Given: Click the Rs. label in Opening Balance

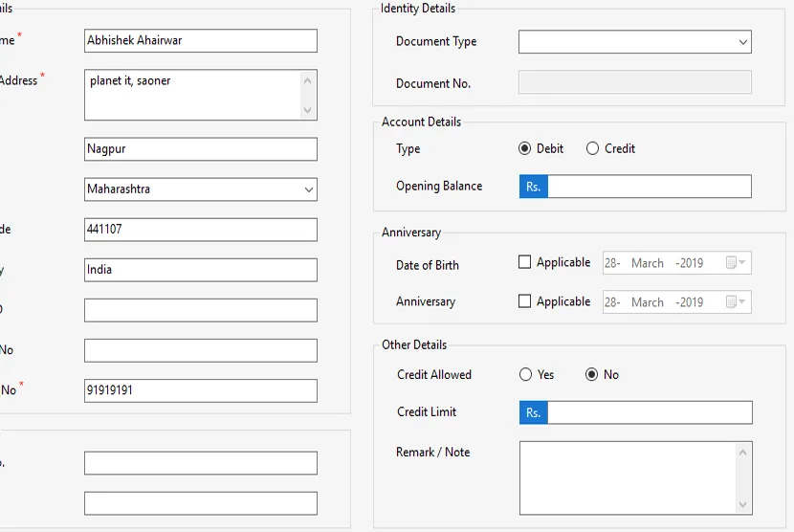Looking at the screenshot, I should point(534,187).
